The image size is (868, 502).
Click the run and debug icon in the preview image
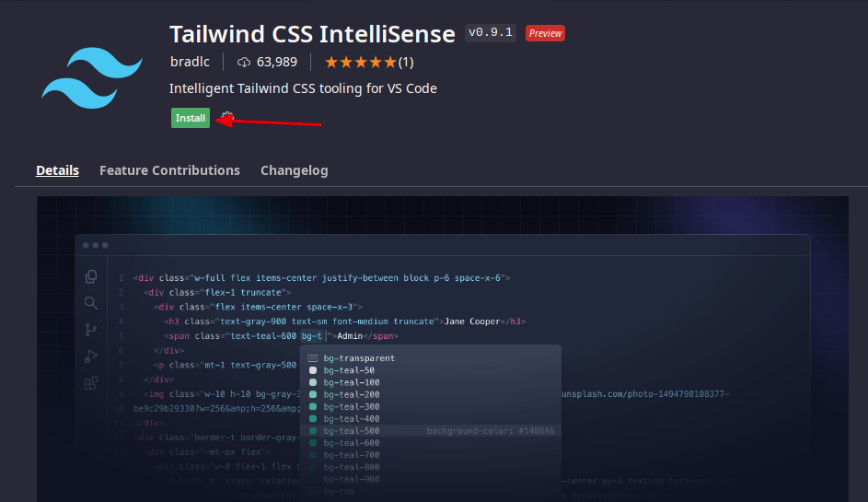coord(91,356)
